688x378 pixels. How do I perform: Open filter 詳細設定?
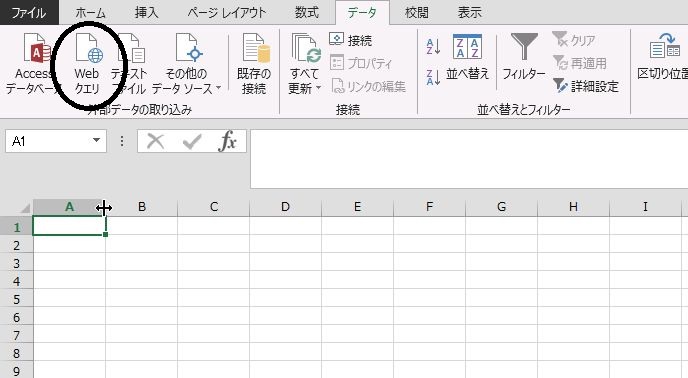586,86
